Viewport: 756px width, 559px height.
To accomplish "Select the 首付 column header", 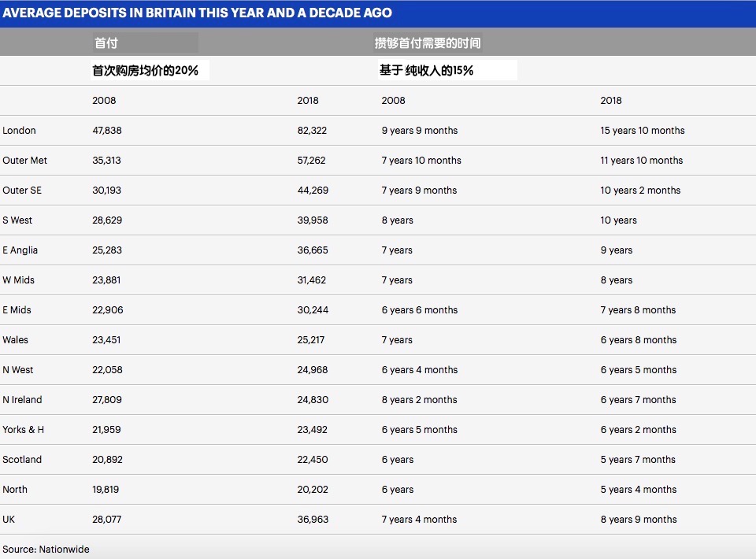I will click(106, 43).
